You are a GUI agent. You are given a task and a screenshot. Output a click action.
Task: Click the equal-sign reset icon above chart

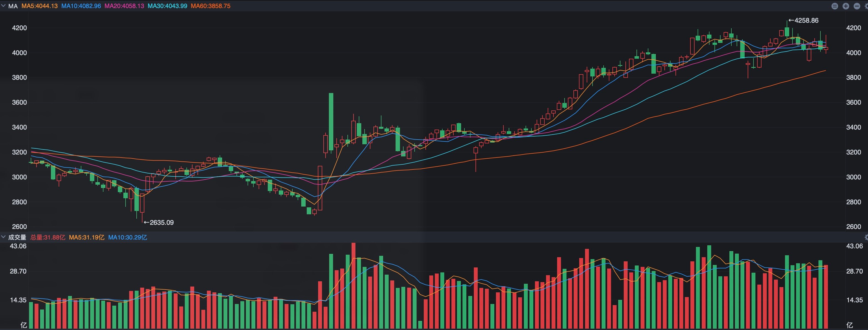coord(835,6)
